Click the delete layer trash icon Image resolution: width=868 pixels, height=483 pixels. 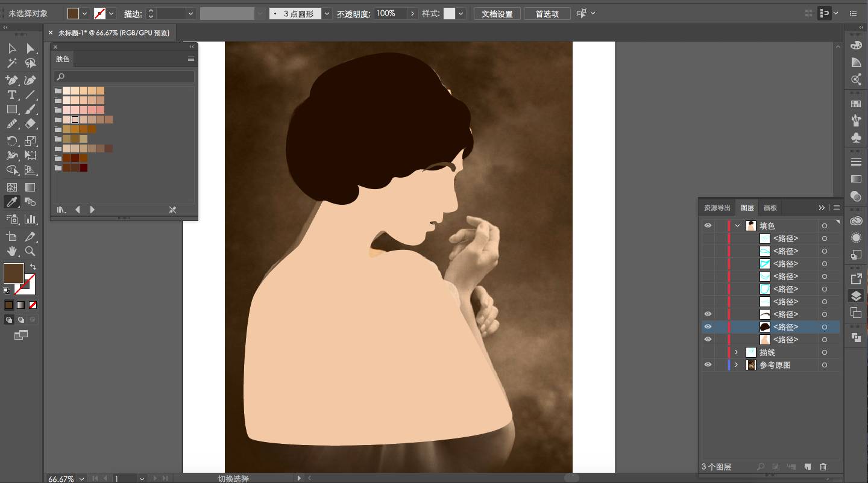coord(823,467)
